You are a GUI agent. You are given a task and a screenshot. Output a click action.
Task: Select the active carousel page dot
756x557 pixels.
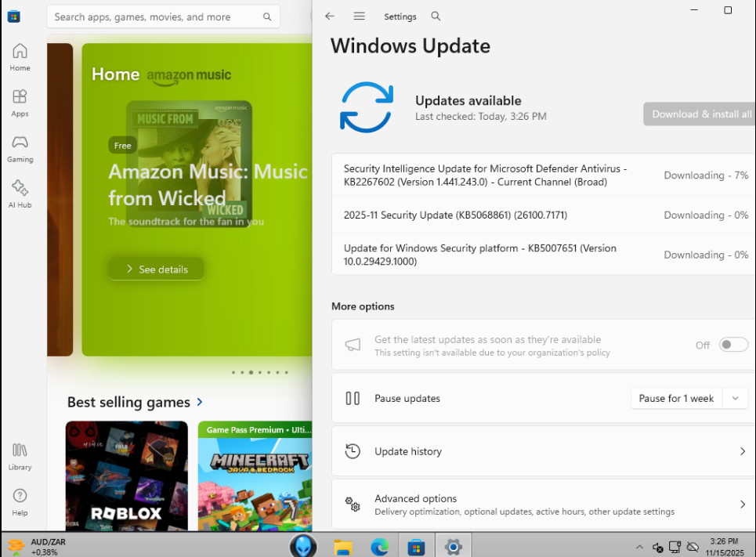pyautogui.click(x=251, y=372)
